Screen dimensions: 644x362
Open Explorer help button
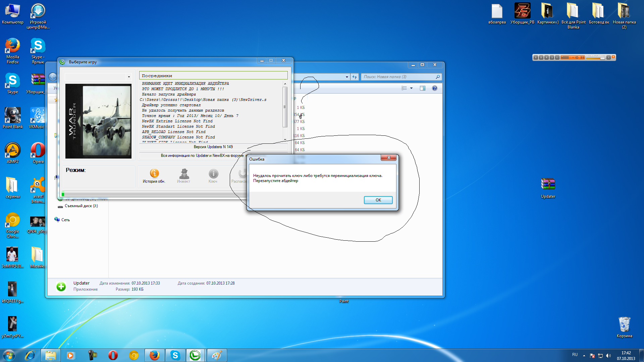(x=435, y=88)
